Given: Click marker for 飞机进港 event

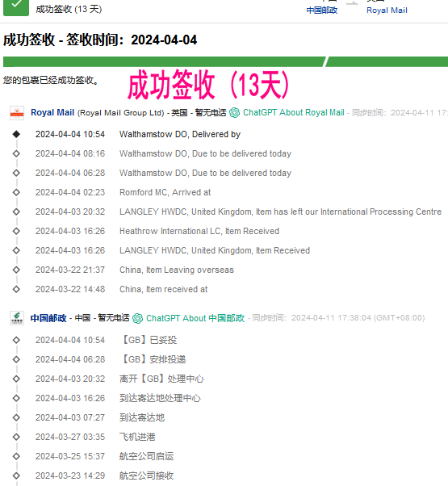Looking at the screenshot, I should [x=16, y=437].
